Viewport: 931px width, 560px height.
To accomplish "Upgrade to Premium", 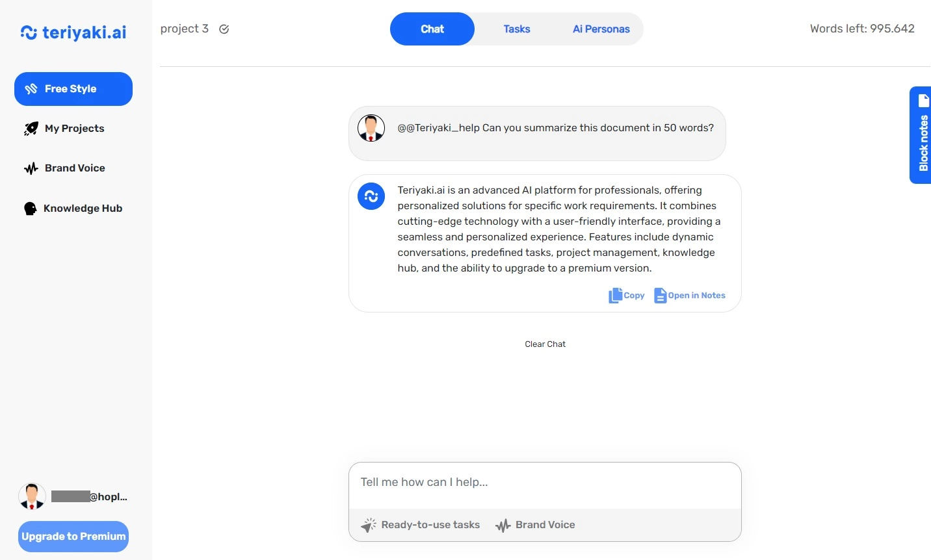I will click(x=73, y=537).
